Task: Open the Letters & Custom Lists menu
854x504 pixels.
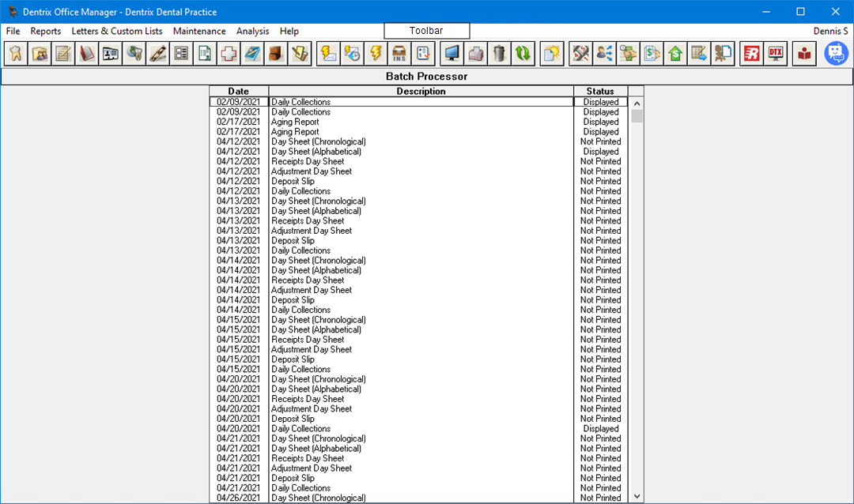Action: [x=117, y=31]
